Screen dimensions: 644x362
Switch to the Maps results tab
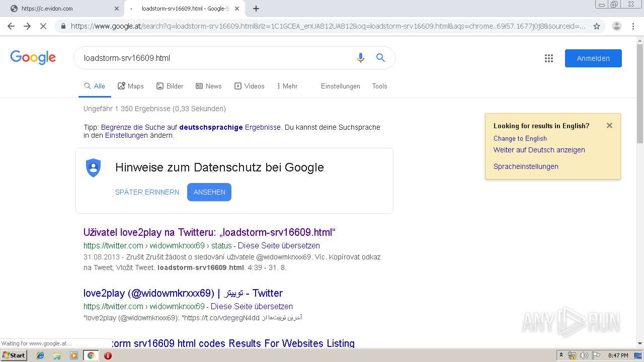[131, 86]
